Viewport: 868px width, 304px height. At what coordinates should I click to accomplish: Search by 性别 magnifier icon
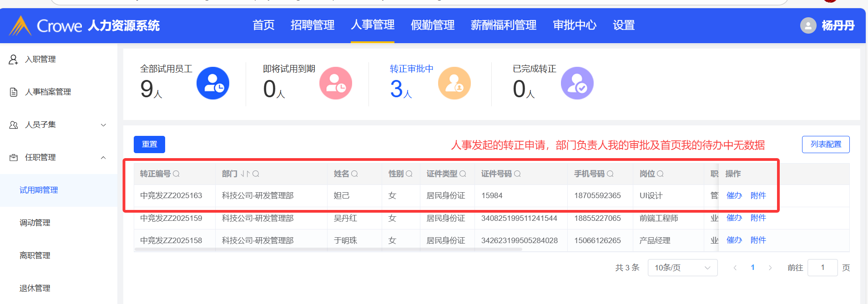pos(409,174)
